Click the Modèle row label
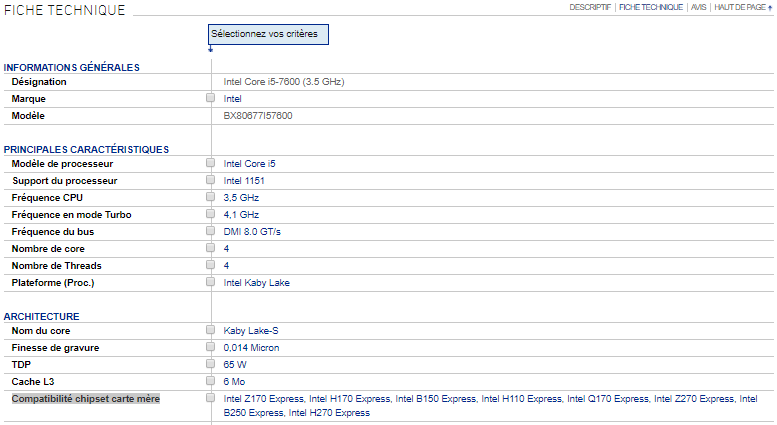The image size is (777, 425). (x=28, y=115)
